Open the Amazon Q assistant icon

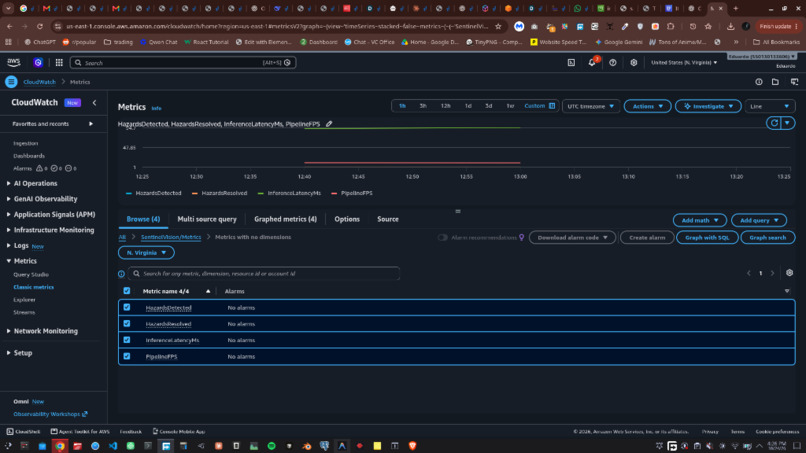(x=38, y=62)
